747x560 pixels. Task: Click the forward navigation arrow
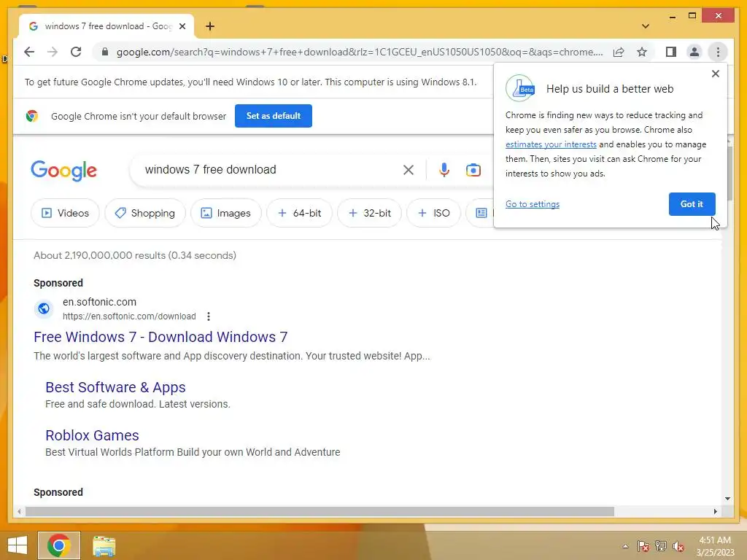[53, 52]
